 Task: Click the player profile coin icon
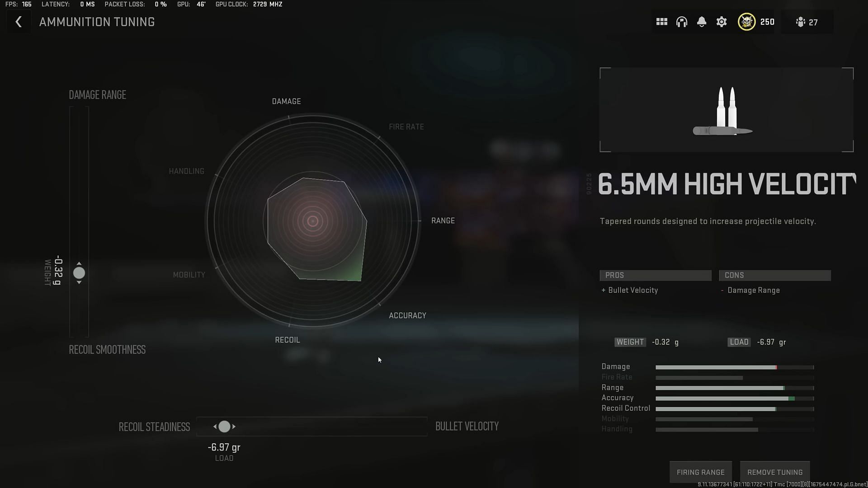[746, 22]
